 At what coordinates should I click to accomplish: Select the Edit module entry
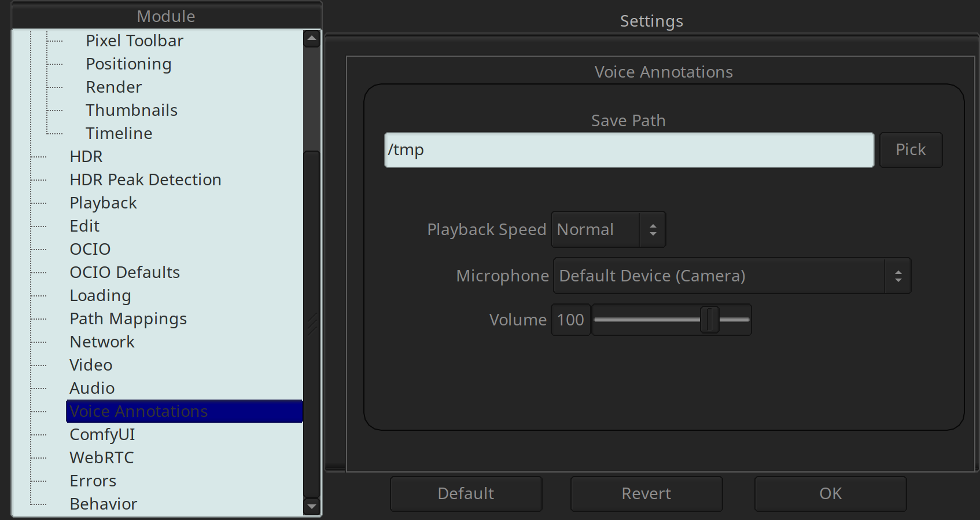(84, 226)
